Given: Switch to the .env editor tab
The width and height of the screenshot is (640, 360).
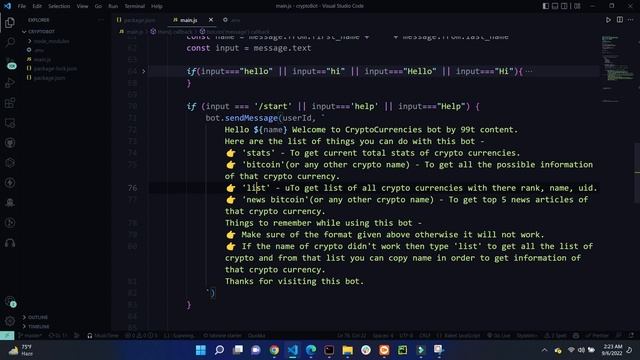Looking at the screenshot, I should click(x=232, y=20).
